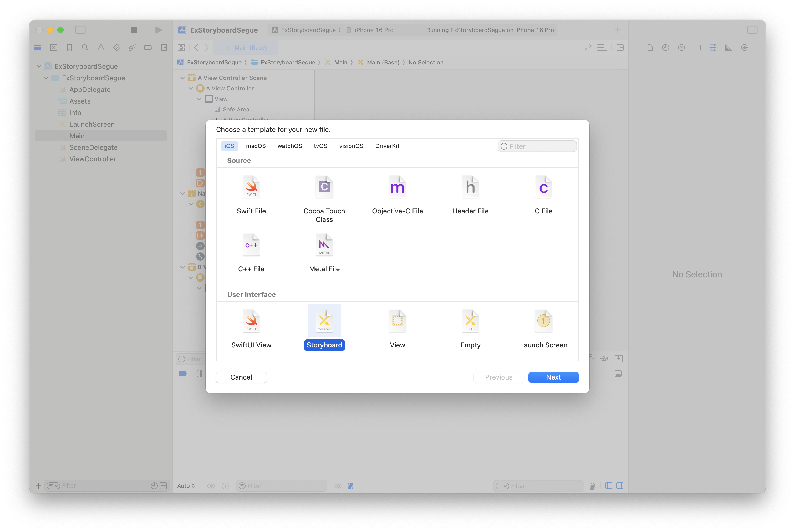Show the File inspector
This screenshot has height=532, width=795.
click(650, 48)
